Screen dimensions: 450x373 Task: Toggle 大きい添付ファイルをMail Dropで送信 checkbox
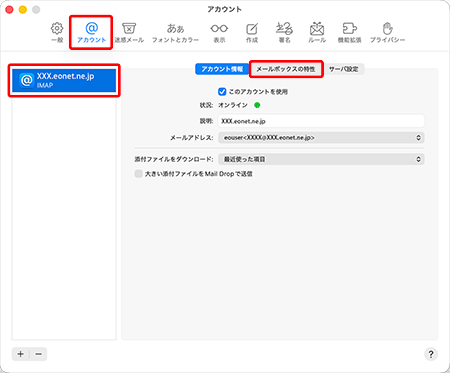138,174
